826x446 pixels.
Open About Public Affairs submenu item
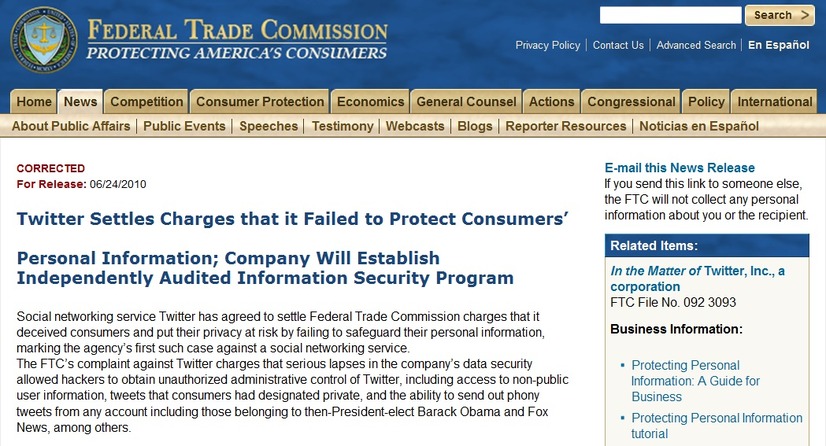(71, 126)
